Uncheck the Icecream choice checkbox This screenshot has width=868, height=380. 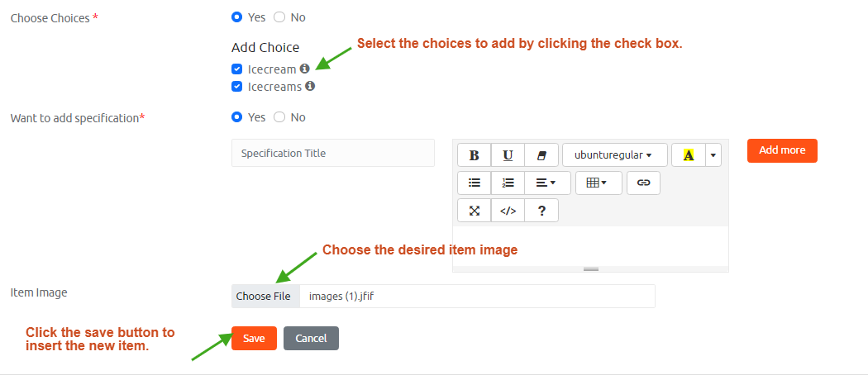pos(237,69)
